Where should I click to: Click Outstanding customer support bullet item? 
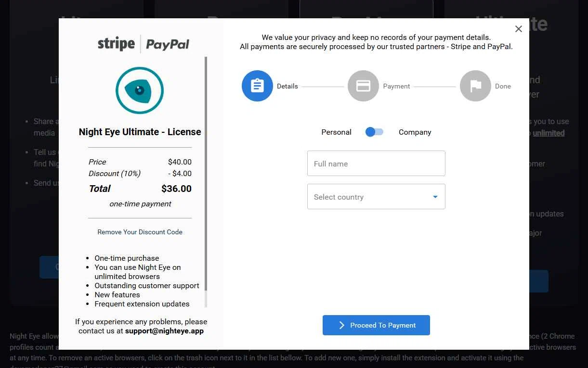(147, 285)
